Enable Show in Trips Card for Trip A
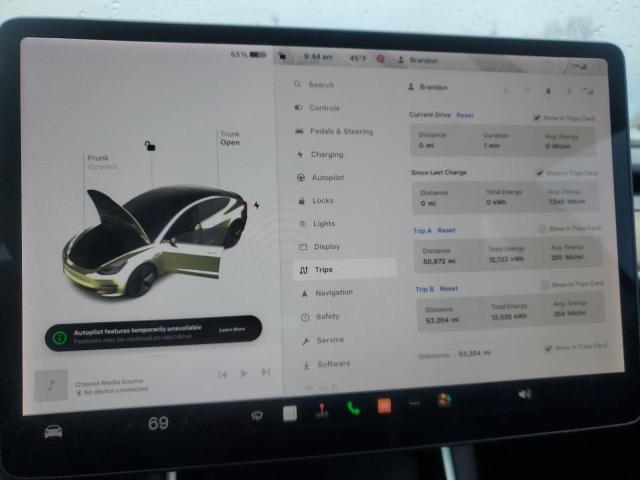640x480 pixels. pyautogui.click(x=542, y=229)
